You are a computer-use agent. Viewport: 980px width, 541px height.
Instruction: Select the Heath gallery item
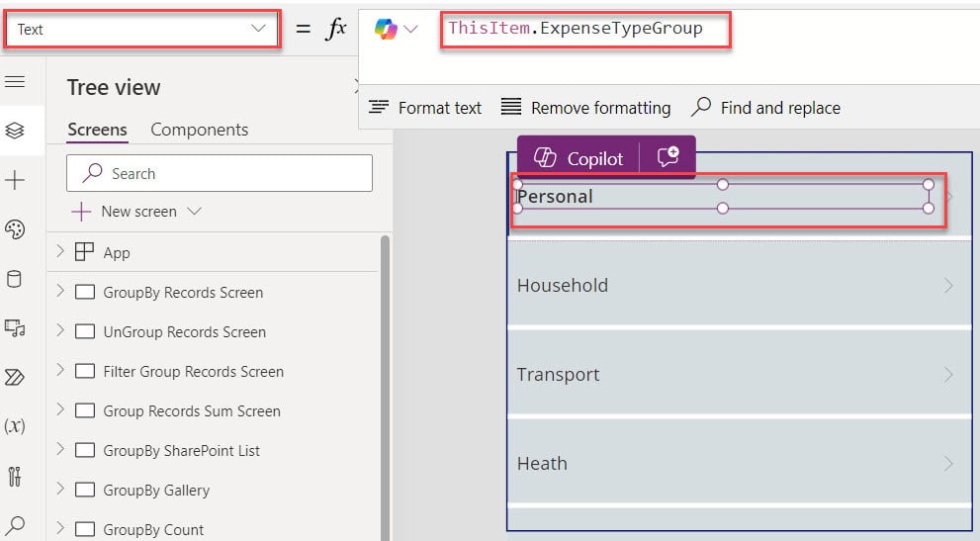tap(740, 463)
